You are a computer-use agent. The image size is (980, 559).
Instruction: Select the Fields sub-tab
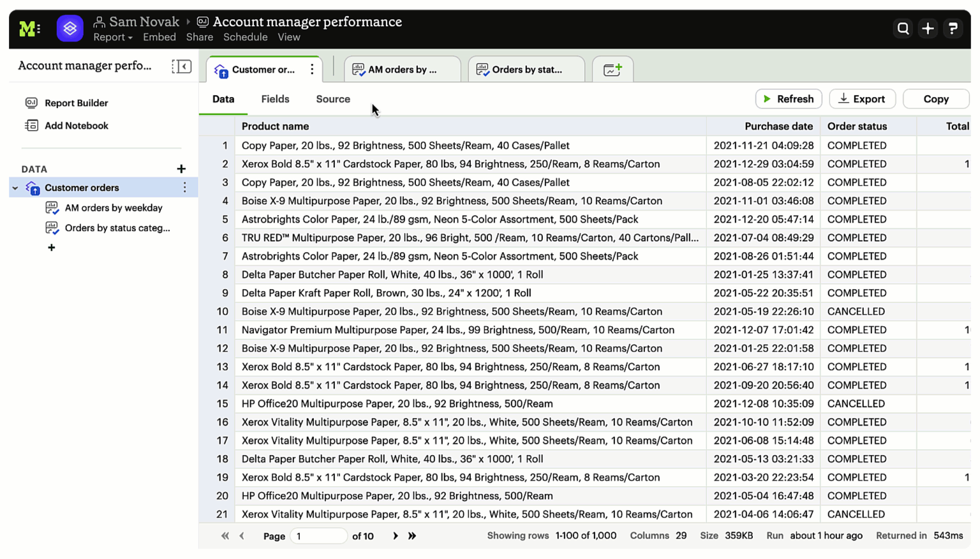(x=276, y=100)
